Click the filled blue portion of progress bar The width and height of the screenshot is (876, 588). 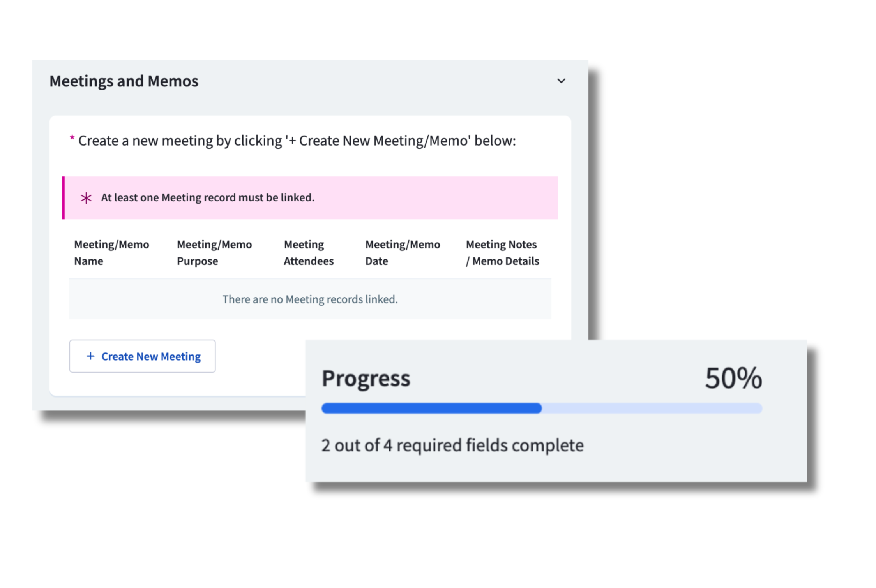coord(431,408)
